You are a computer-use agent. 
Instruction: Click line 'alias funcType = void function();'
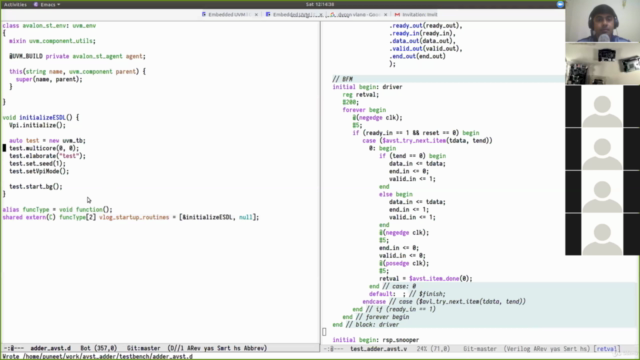click(57, 209)
